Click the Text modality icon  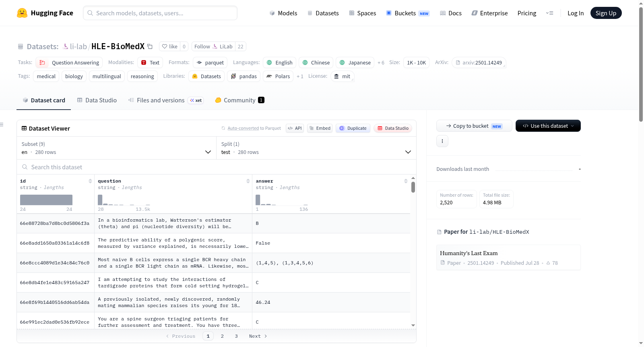pyautogui.click(x=144, y=62)
